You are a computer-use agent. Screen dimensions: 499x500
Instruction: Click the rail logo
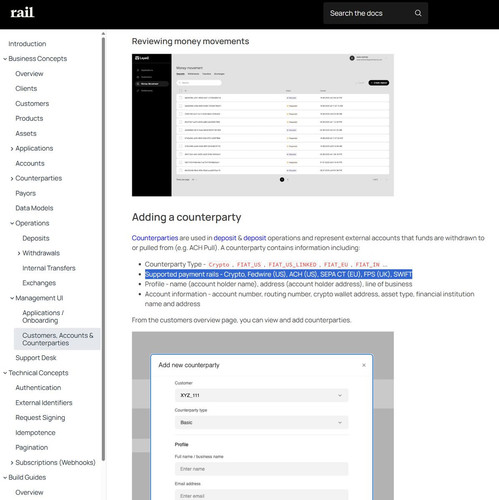pos(22,13)
